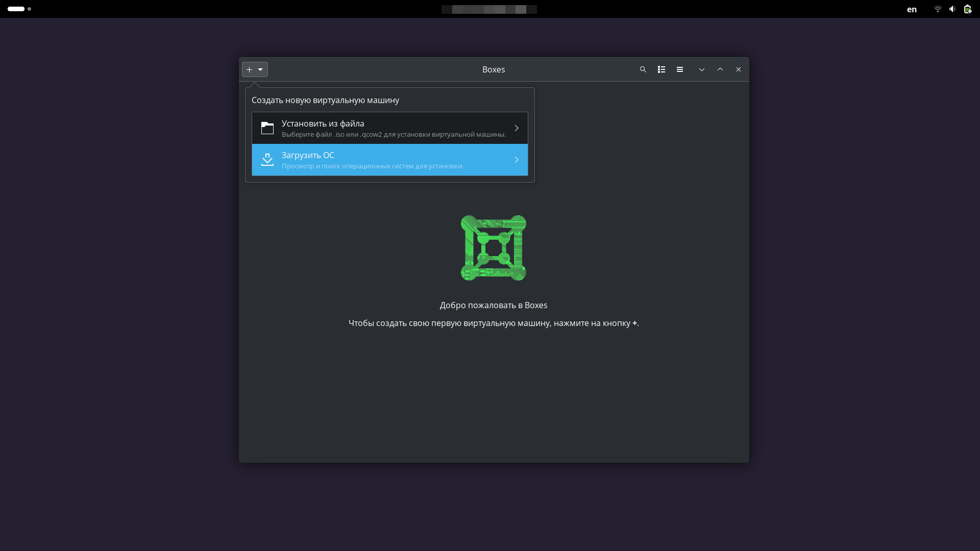This screenshot has height=551, width=980.
Task: Minimize the Boxes window
Action: click(x=702, y=69)
